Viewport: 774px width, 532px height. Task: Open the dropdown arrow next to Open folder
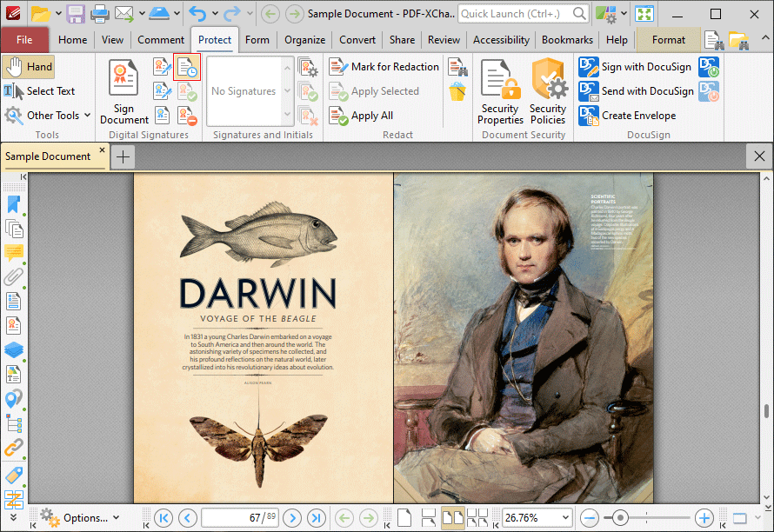point(59,14)
